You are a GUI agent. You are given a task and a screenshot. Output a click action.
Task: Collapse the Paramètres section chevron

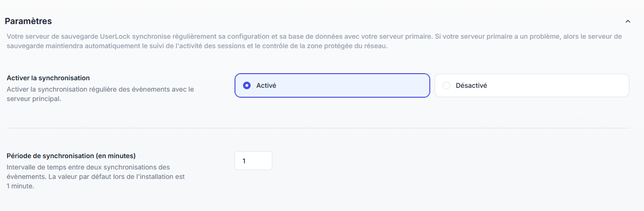point(628,21)
